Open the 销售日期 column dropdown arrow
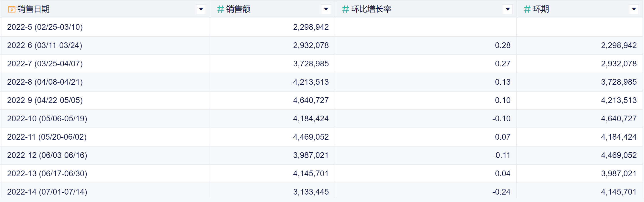Screen dimensions: 644x202 coord(201,9)
